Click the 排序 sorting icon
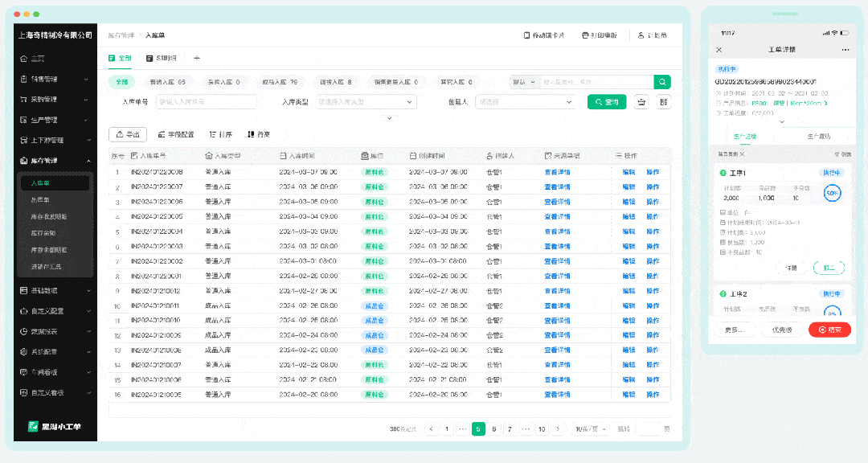The image size is (868, 463). tap(215, 134)
